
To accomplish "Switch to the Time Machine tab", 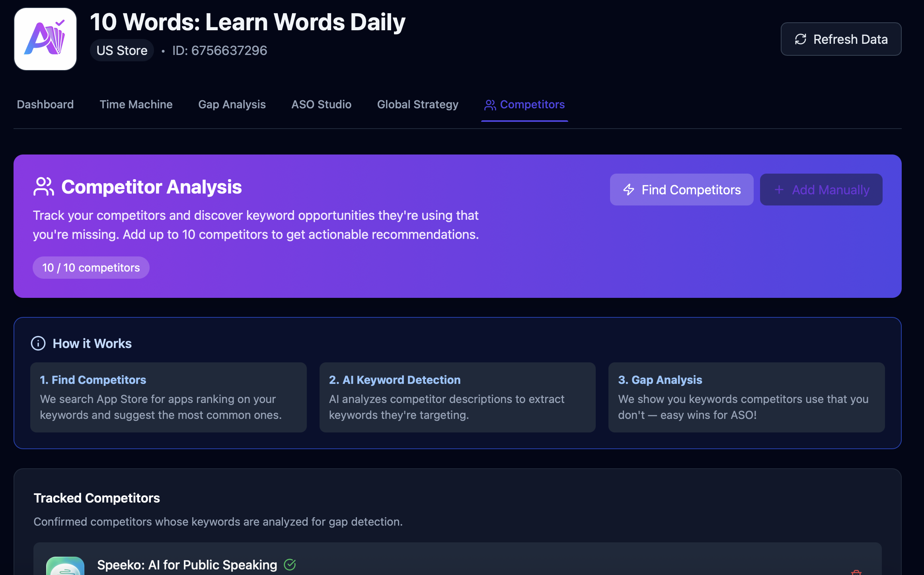I will pos(136,104).
